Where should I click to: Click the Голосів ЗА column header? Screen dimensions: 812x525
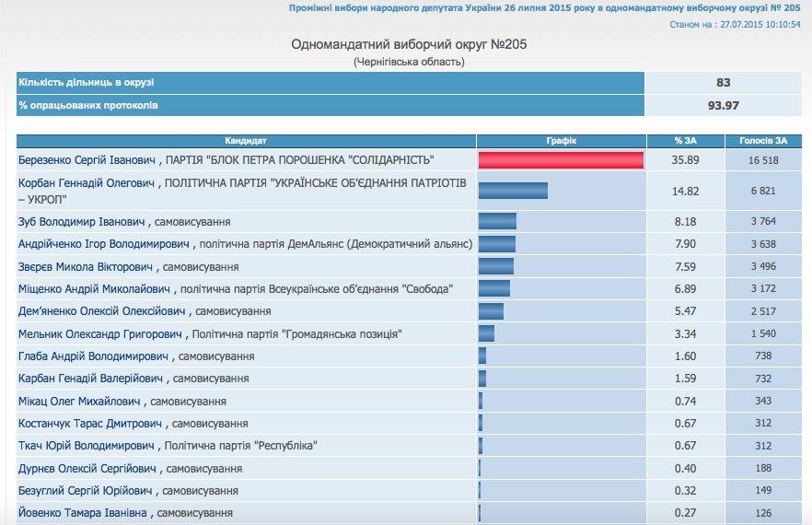tap(763, 141)
